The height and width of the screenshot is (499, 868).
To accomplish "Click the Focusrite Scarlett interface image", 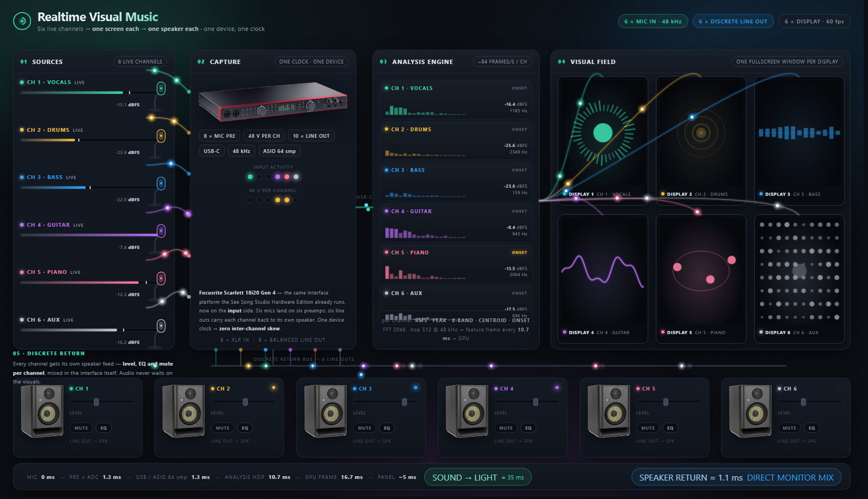I will click(273, 101).
